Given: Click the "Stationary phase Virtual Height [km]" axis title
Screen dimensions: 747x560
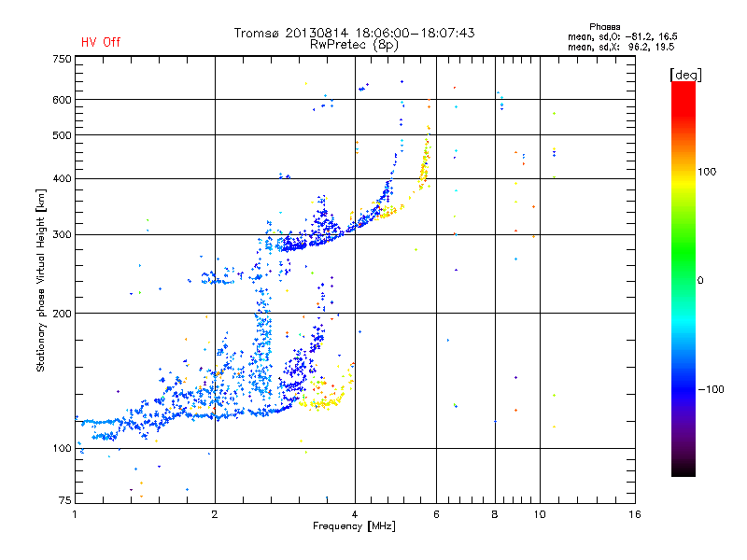Looking at the screenshot, I should coord(41,280).
